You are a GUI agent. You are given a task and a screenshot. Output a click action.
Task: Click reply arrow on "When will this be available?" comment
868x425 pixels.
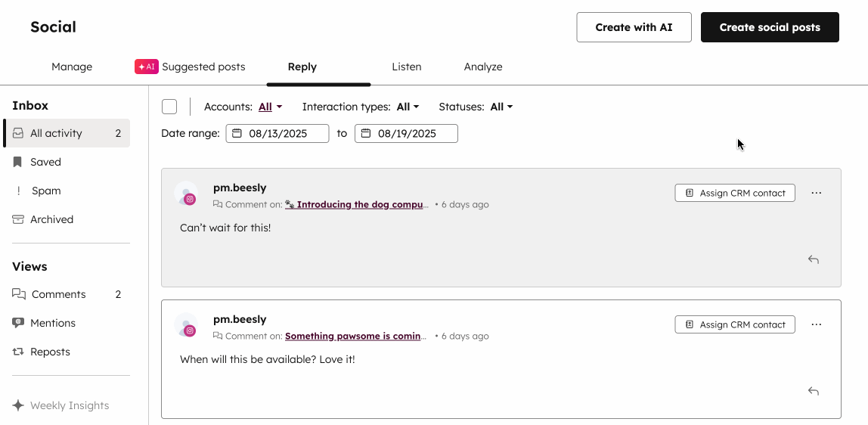pyautogui.click(x=814, y=391)
